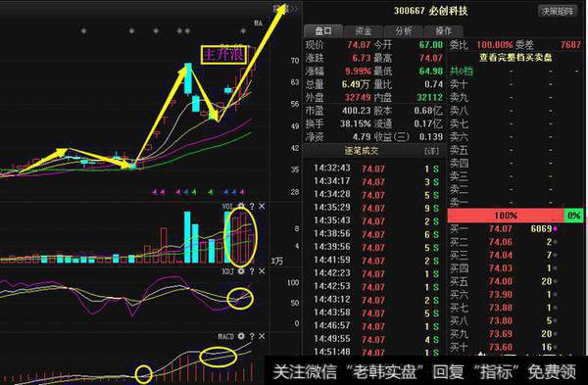Viewport: 588px width, 385px height.
Task: Select the 买六 row priced 73.90
Action: pos(503,294)
